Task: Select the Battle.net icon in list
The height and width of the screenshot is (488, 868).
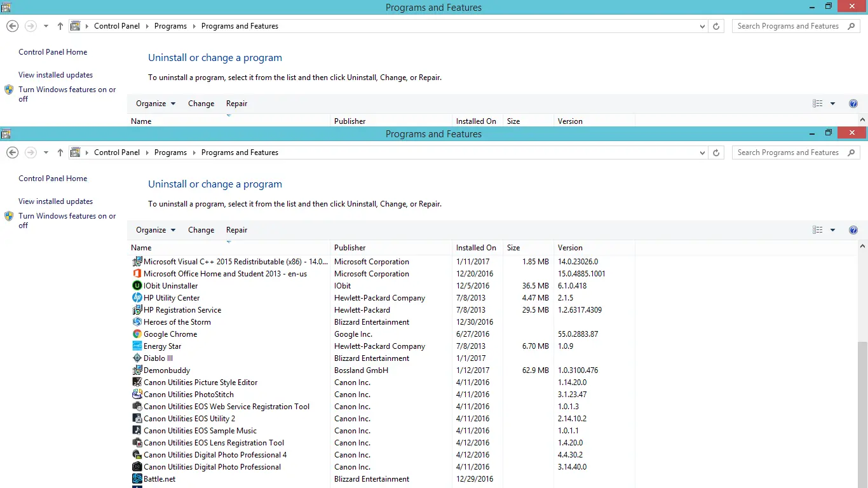Action: pos(137,479)
